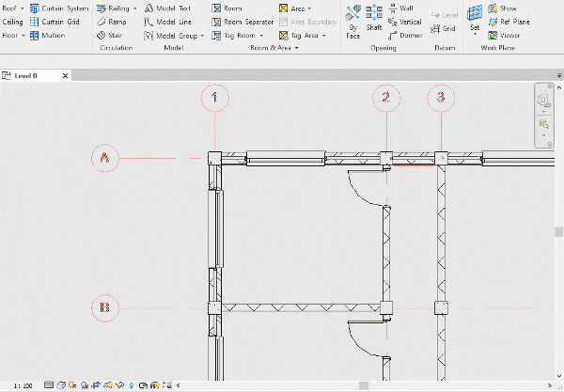Open Visual Style in view control bar
564x392 pixels.
click(x=61, y=385)
